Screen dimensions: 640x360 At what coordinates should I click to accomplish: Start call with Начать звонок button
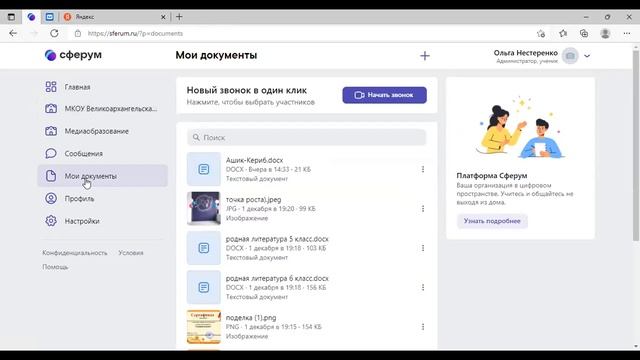(384, 95)
